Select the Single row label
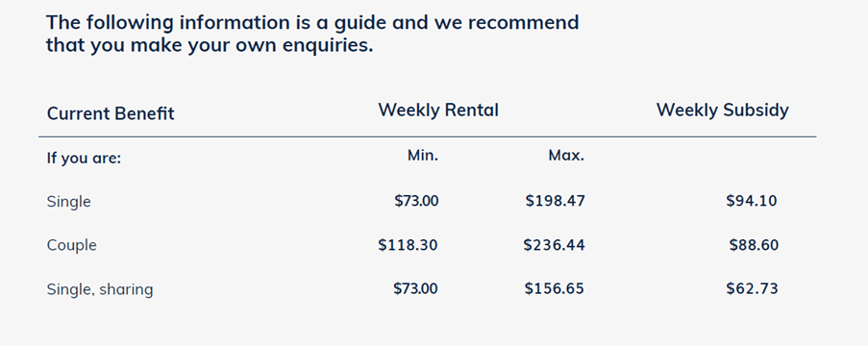This screenshot has height=346, width=868. coord(68,202)
